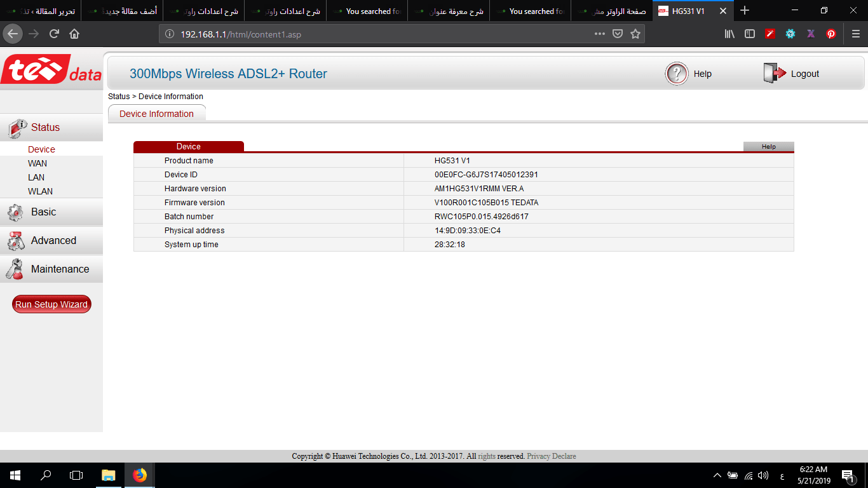Collapse the Status menu section
The height and width of the screenshot is (488, 868).
(x=51, y=128)
